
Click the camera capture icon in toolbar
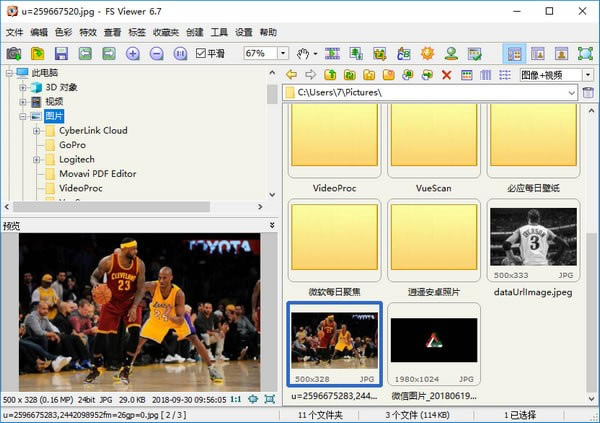14,53
